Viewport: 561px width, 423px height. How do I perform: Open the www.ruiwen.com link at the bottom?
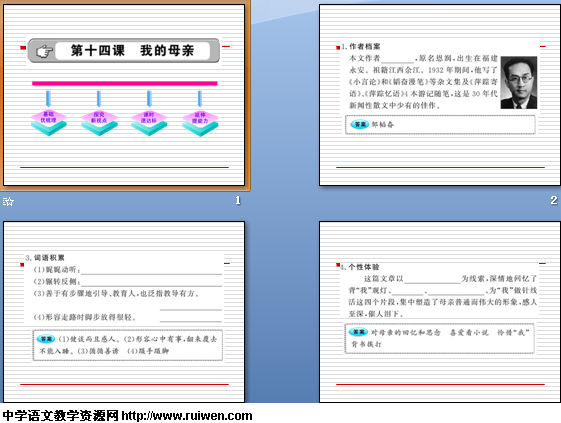coord(187,415)
